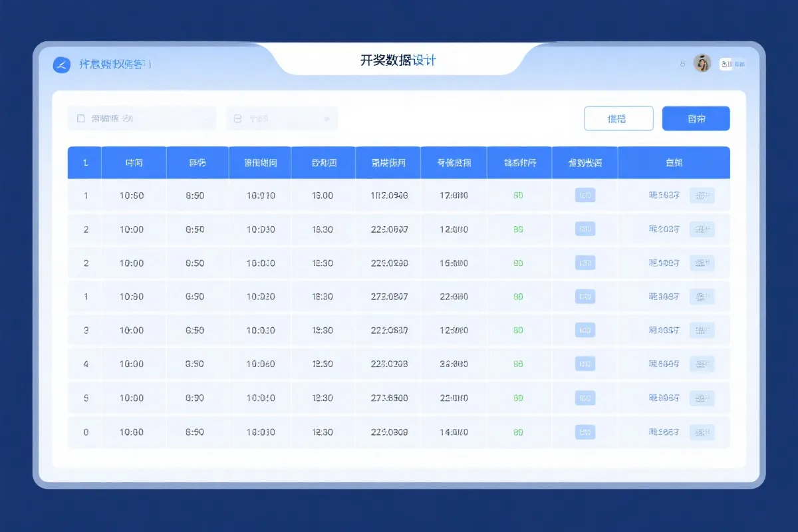Click the action button at the end of row two
Screen dimensions: 798x532
pyautogui.click(x=702, y=229)
